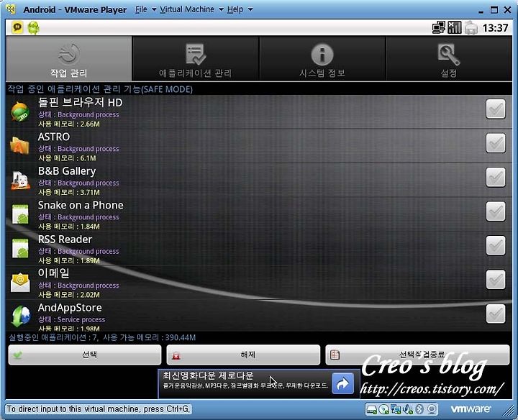
Task: Select the Snake on a Phone title
Action: (81, 205)
